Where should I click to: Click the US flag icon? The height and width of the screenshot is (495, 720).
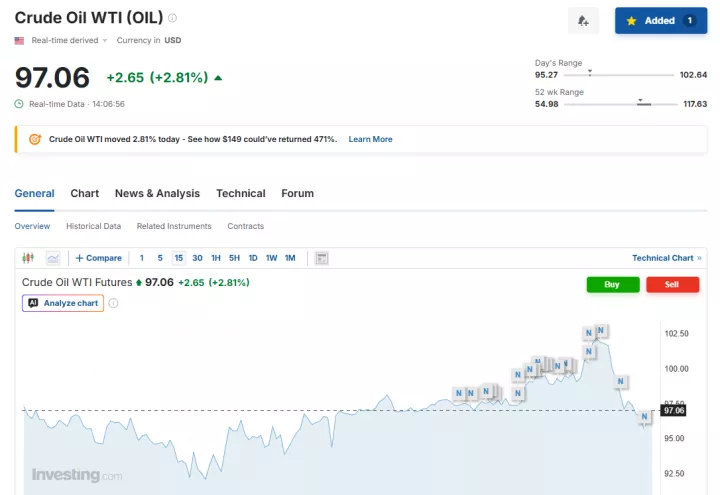(20, 40)
